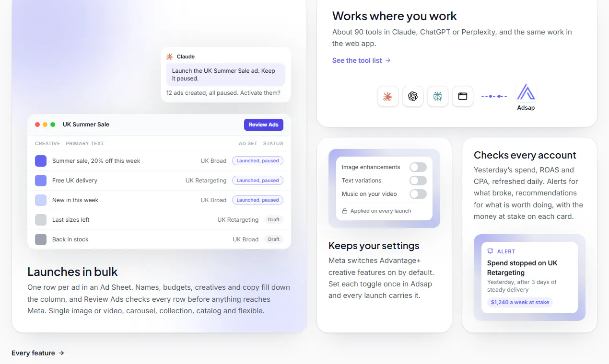Click the Summer sale creative swatch
This screenshot has width=609, height=364.
41,161
